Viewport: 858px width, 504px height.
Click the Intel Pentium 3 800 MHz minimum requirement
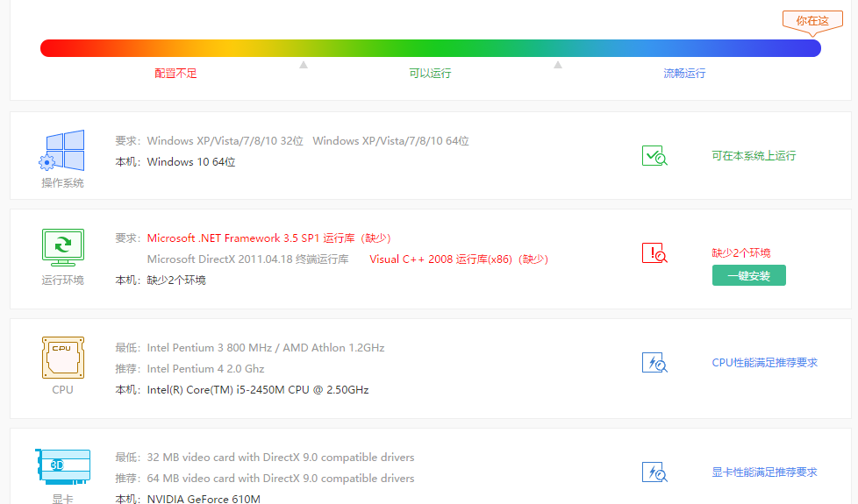tap(266, 348)
